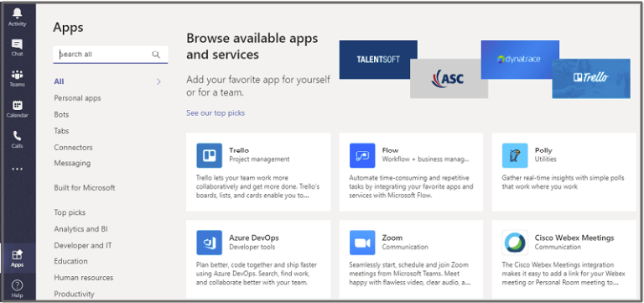Image resolution: width=644 pixels, height=303 pixels.
Task: Click Zoom 'Seamlessly start' description
Action: point(410,274)
